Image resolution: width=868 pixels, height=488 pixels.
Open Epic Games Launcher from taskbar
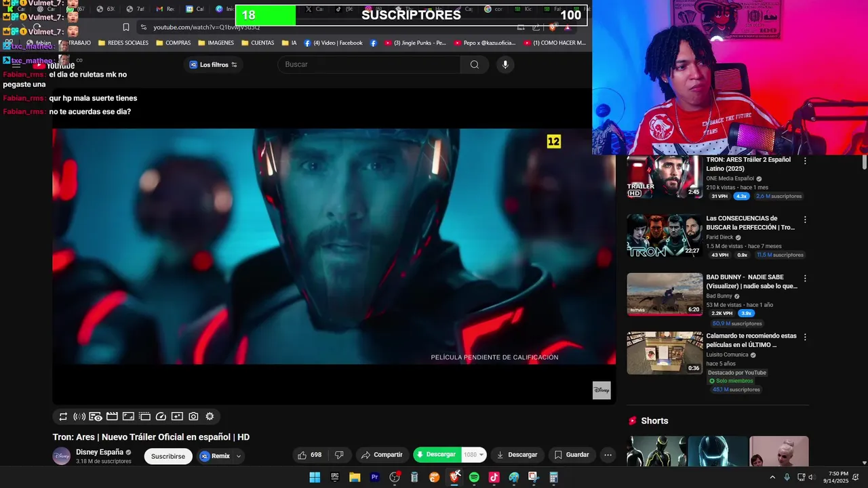pyautogui.click(x=334, y=477)
